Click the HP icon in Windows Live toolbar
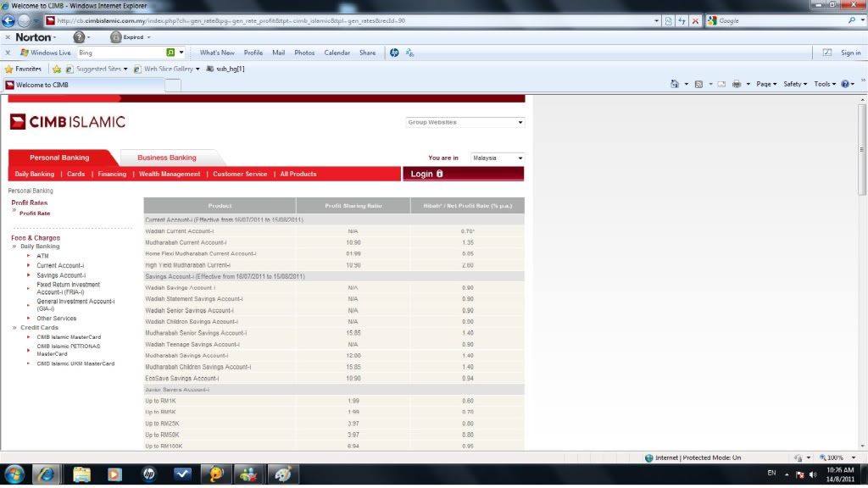 point(394,53)
